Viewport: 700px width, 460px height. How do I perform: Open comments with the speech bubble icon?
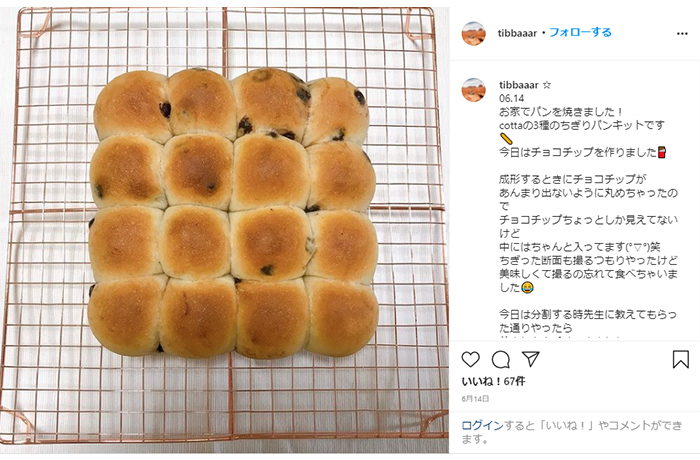(x=501, y=360)
